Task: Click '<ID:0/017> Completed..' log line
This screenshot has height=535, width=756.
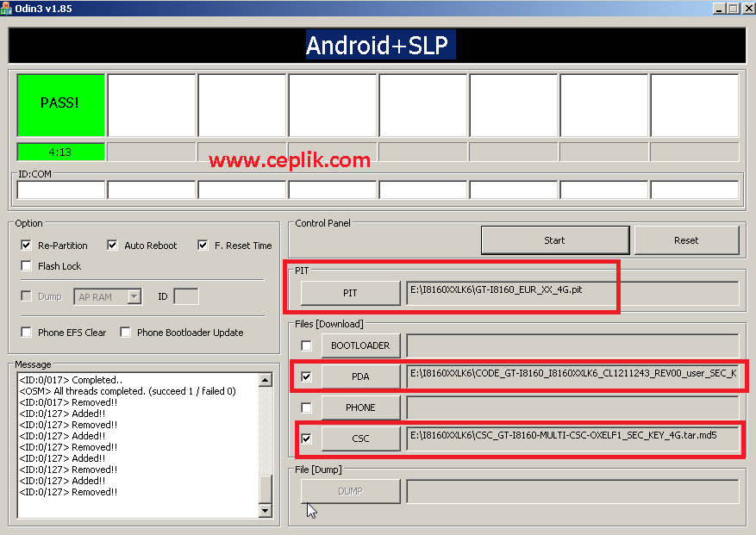Action: 71,380
